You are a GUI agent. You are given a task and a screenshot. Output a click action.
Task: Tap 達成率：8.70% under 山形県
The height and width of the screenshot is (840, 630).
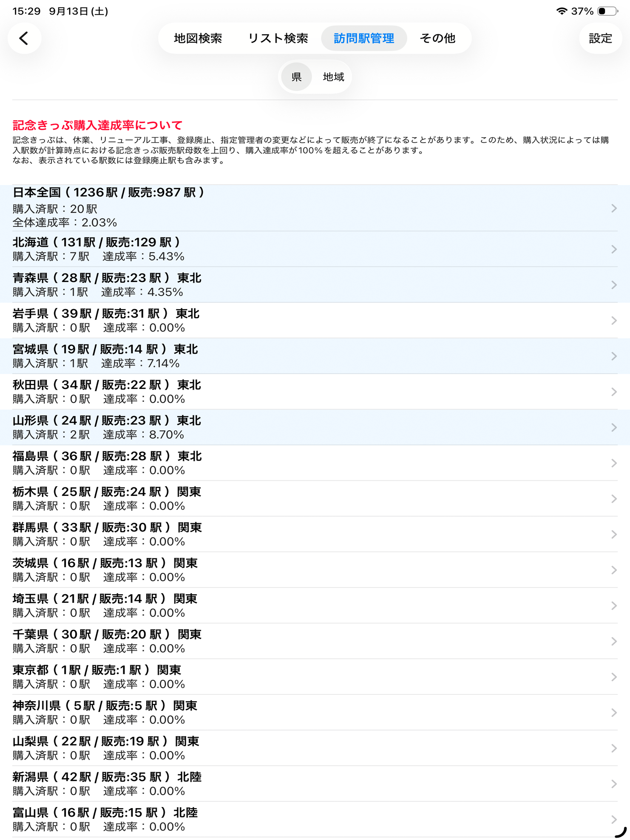[143, 435]
